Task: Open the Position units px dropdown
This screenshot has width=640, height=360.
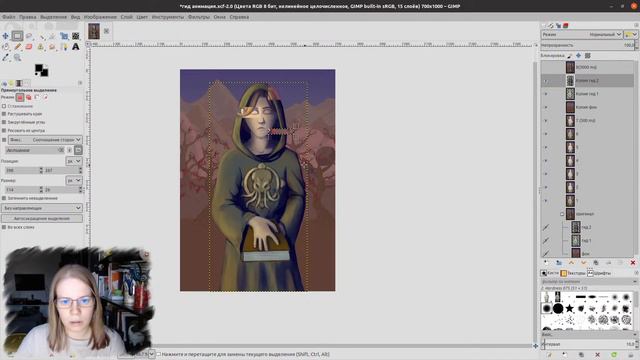Action: coord(74,161)
